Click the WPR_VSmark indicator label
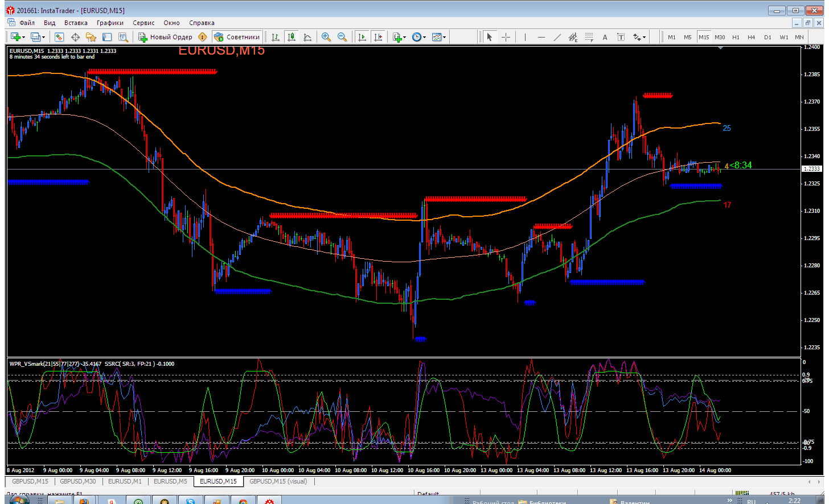The image size is (829, 504). click(56, 364)
